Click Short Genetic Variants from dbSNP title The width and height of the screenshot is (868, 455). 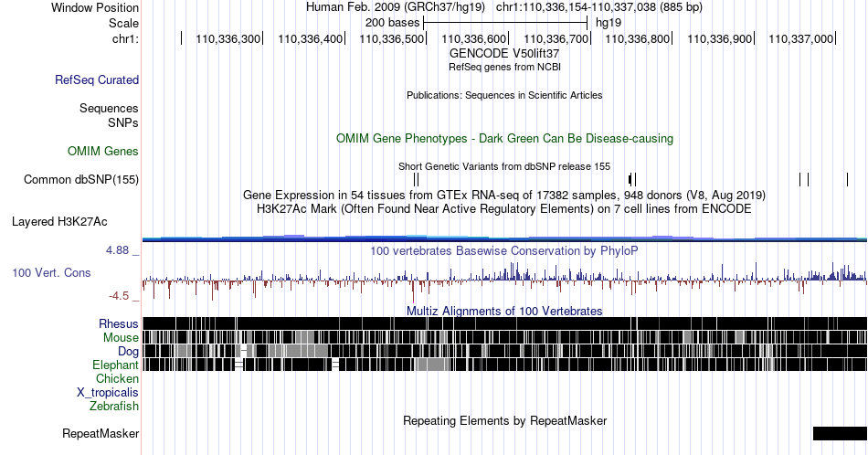[504, 166]
